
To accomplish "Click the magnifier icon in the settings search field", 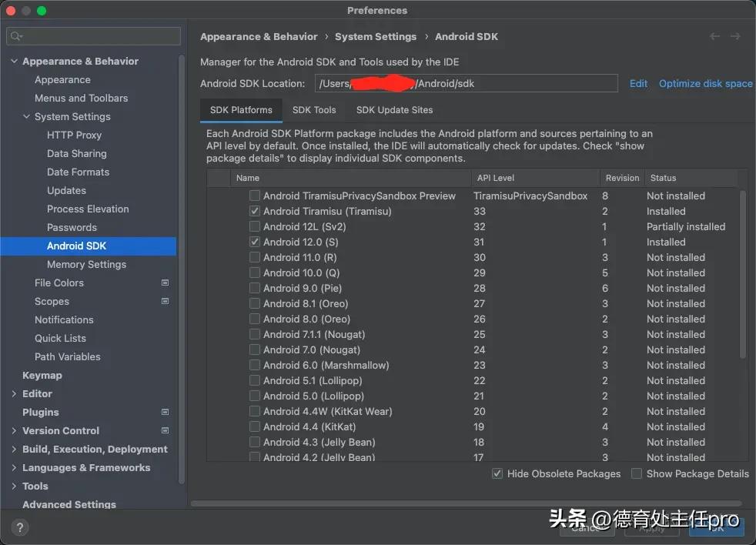I will tap(15, 36).
